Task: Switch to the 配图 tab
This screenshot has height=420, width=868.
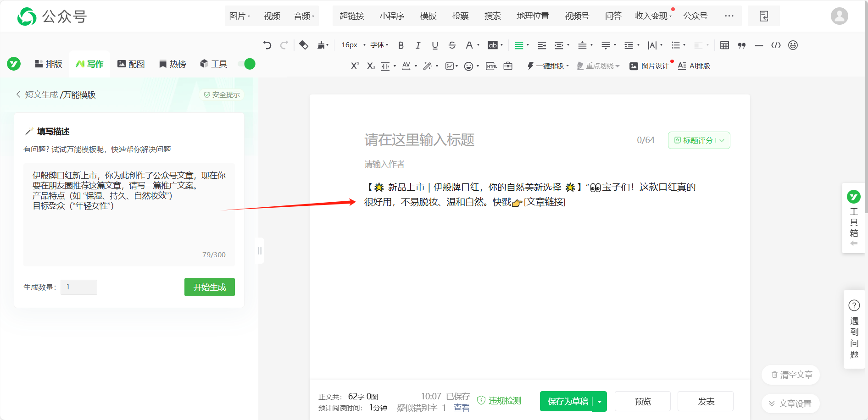Action: 131,64
